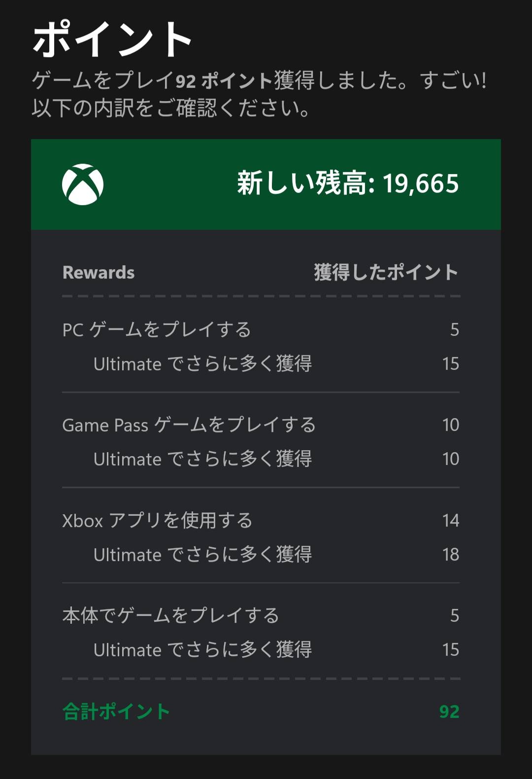The image size is (532, 779).
Task: Click Ultimate でさらに多く獲得 under Game Pass
Action: click(x=202, y=459)
